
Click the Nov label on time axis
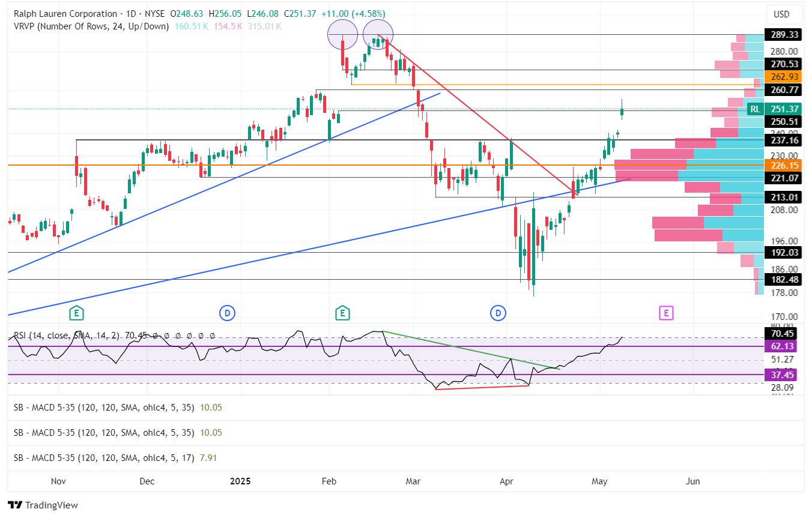58,481
